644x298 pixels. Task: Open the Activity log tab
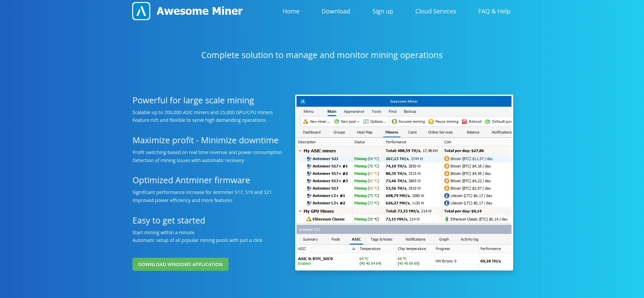click(469, 239)
